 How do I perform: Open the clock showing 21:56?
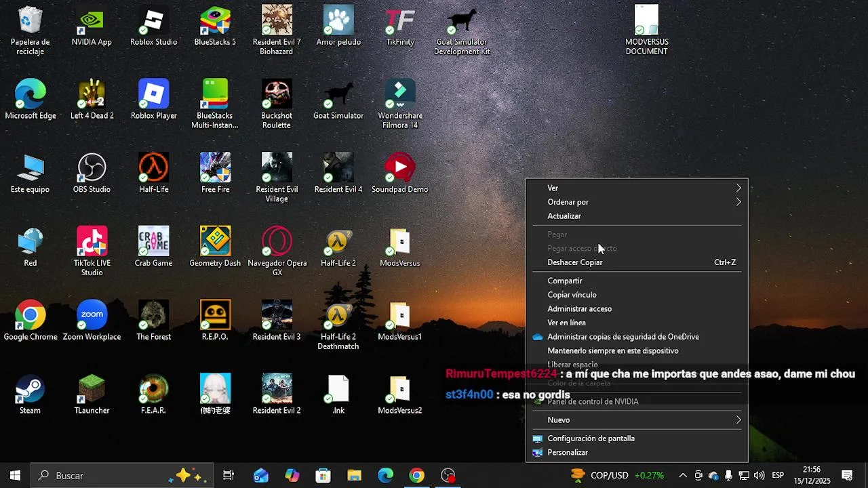coord(812,476)
